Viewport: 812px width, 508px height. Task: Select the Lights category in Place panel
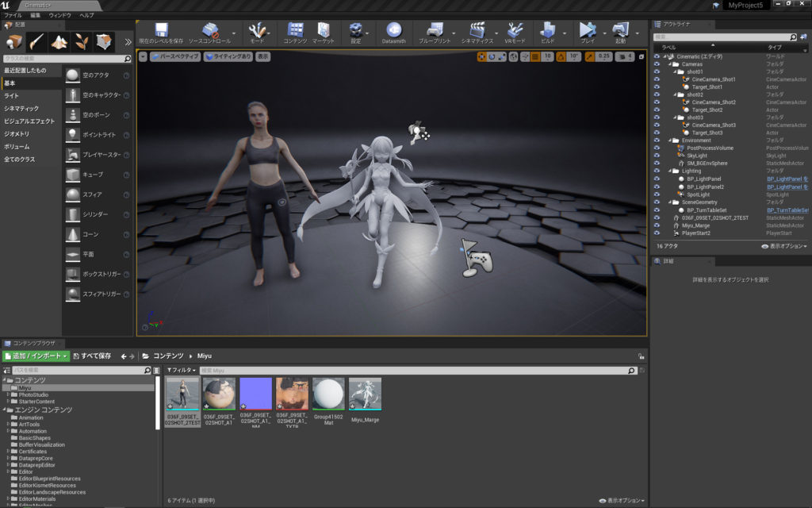pos(12,95)
